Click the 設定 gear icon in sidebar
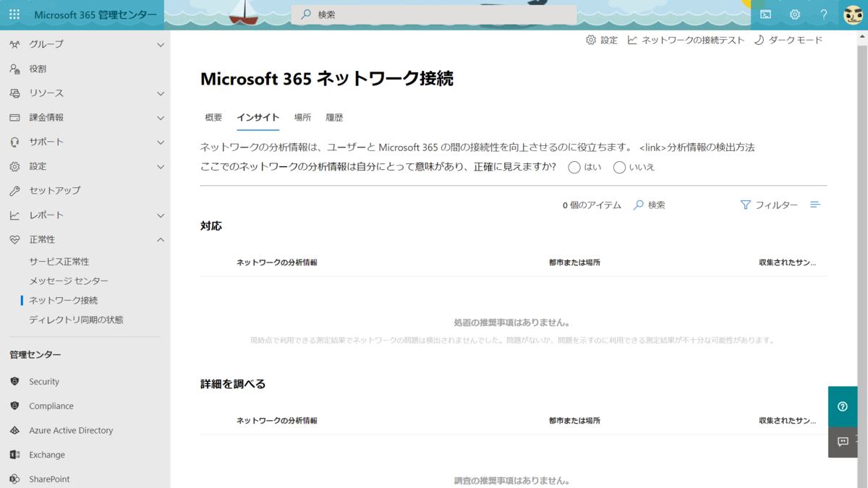 (x=14, y=166)
